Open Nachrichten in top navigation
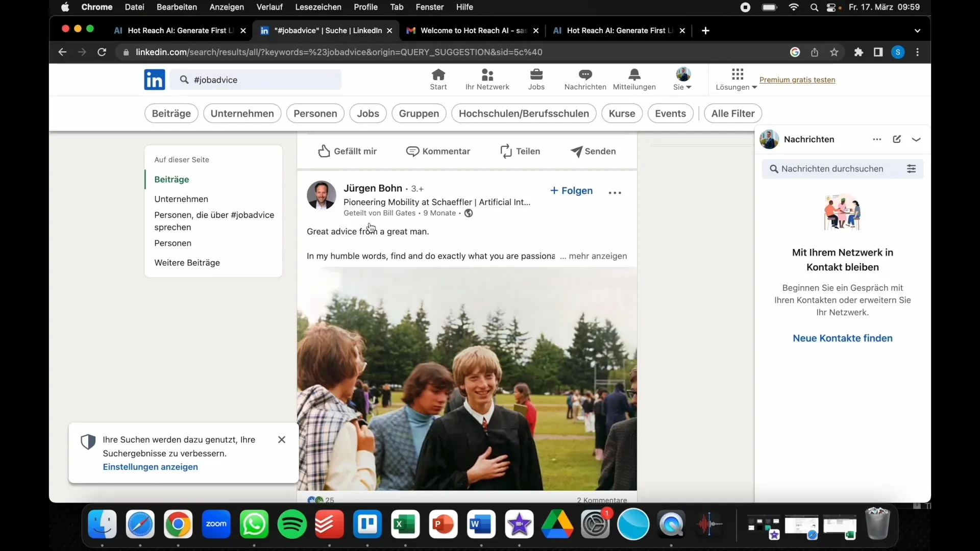The height and width of the screenshot is (551, 980). tap(585, 80)
